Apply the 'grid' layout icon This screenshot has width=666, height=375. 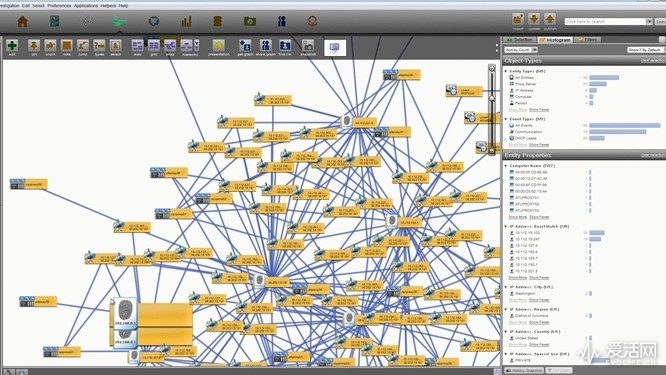click(154, 45)
